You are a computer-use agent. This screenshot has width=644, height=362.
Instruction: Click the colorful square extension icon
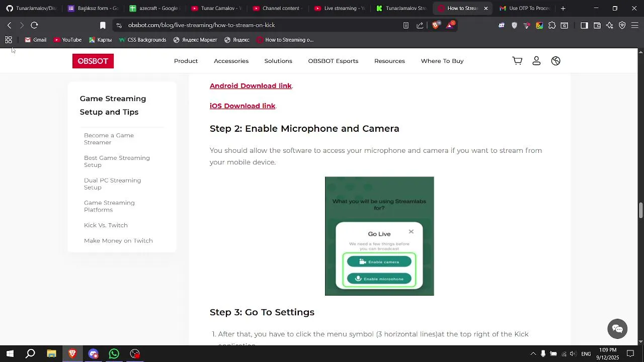coord(539,25)
